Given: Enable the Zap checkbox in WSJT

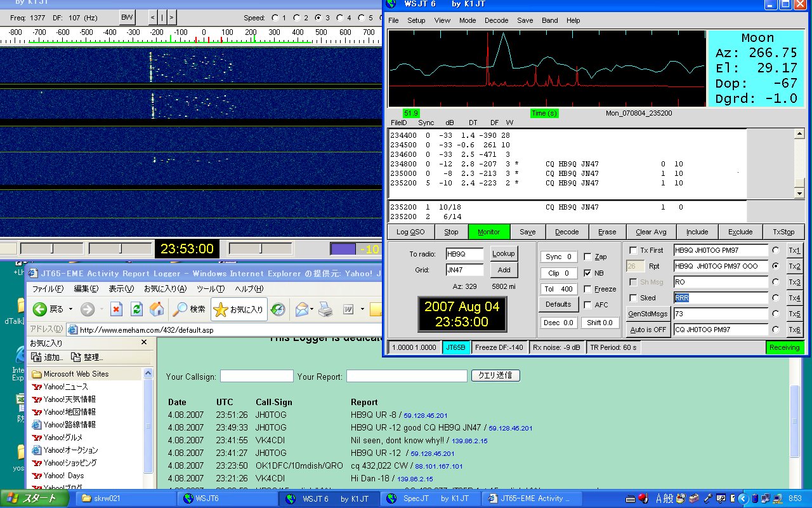Looking at the screenshot, I should click(x=588, y=257).
